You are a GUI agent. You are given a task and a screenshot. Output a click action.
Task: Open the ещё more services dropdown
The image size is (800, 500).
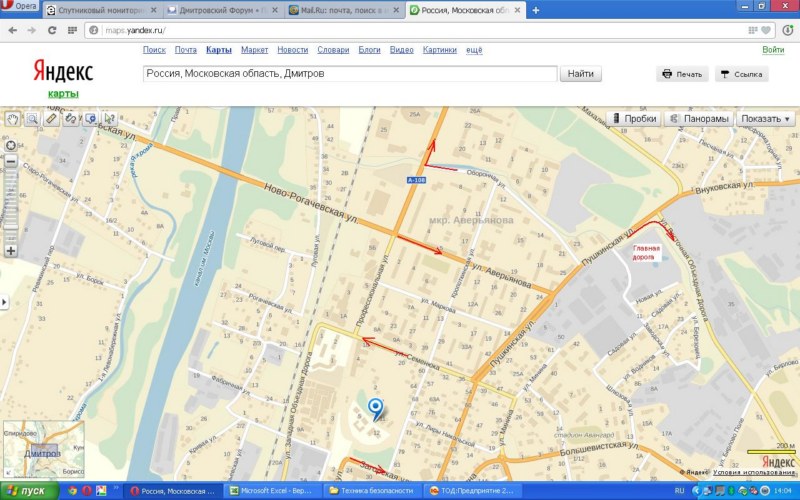pos(474,49)
